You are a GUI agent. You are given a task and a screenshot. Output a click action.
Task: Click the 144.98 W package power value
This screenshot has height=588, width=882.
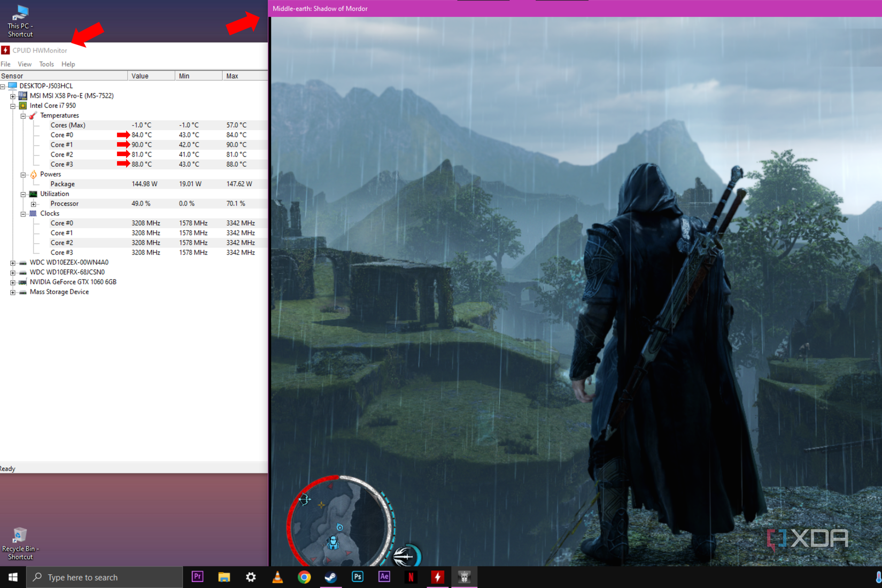(144, 184)
